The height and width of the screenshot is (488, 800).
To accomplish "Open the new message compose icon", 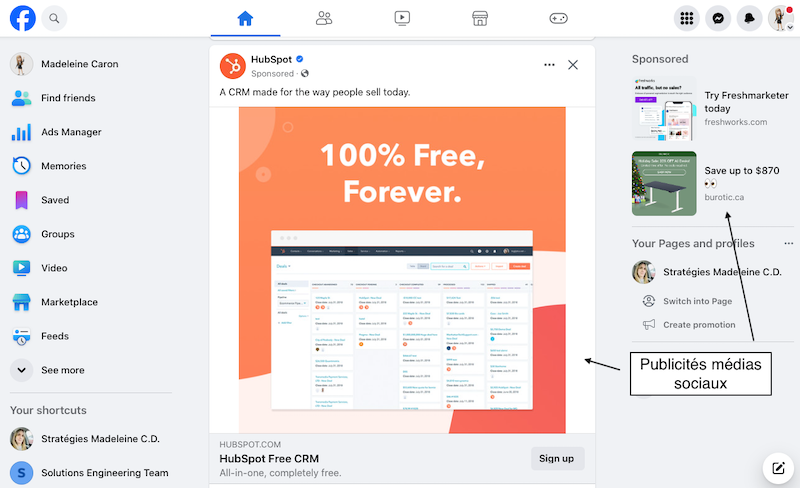I will 778,468.
